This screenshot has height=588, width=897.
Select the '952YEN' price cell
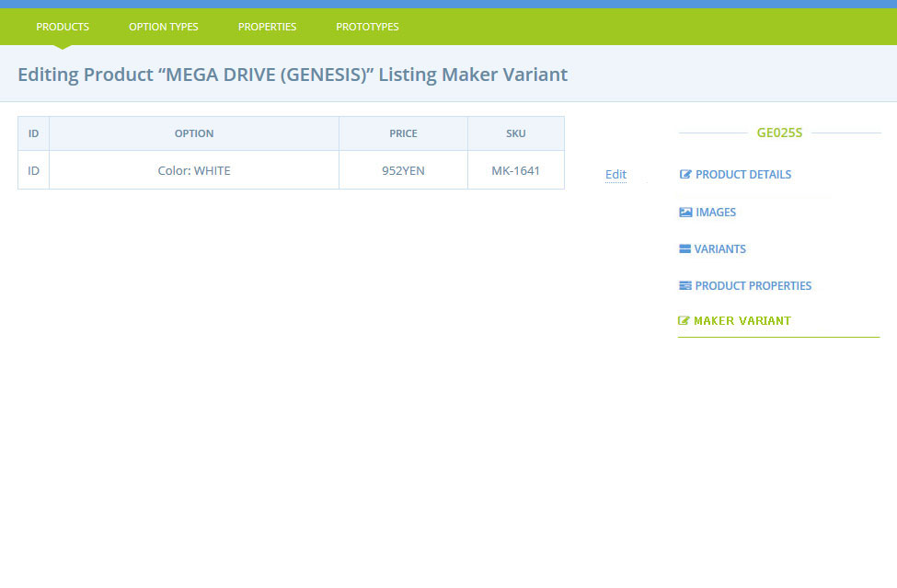click(x=403, y=170)
